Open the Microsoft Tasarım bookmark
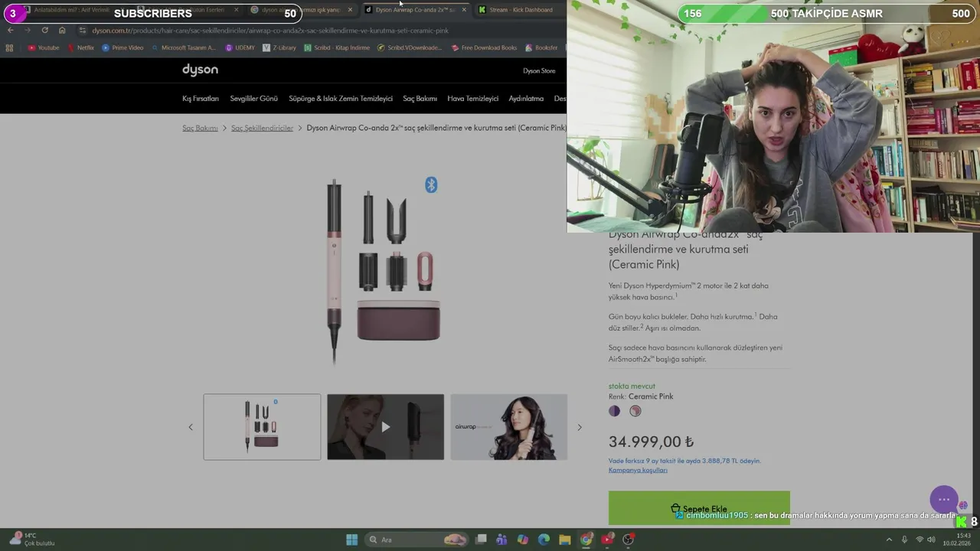 pyautogui.click(x=184, y=47)
